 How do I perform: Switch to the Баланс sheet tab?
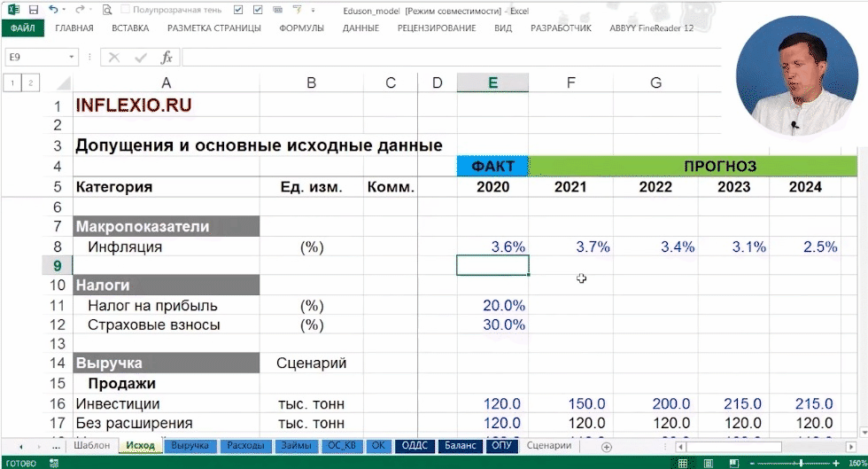pos(461,446)
